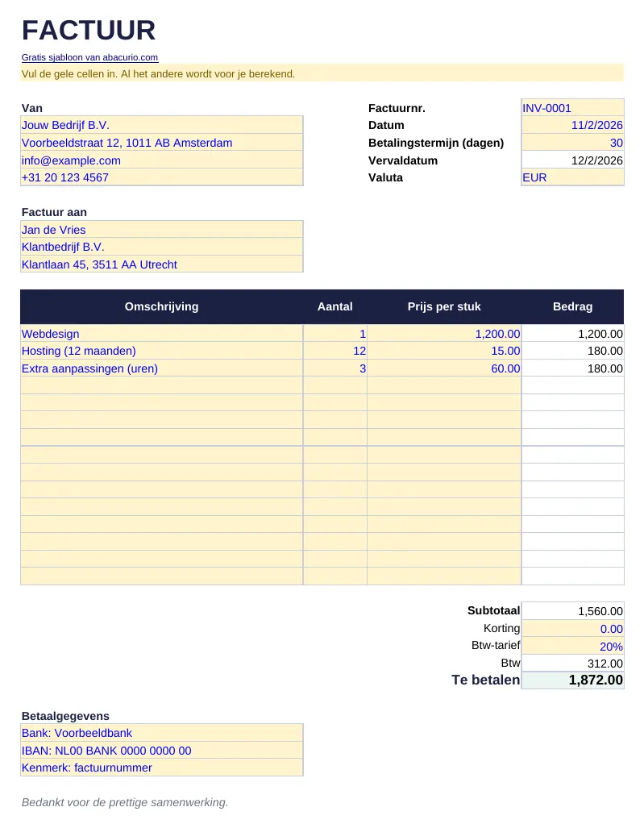
Task: Select the Factuurnr. label
Action: click(397, 108)
